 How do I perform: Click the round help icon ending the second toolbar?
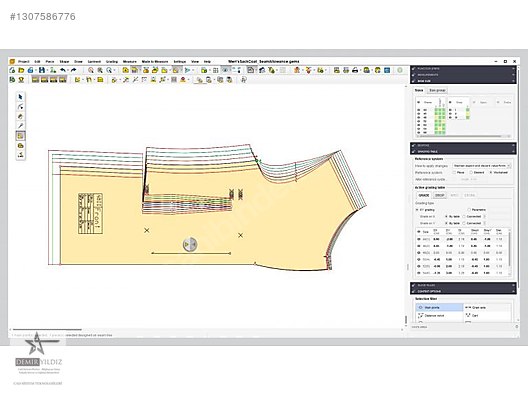click(x=244, y=80)
